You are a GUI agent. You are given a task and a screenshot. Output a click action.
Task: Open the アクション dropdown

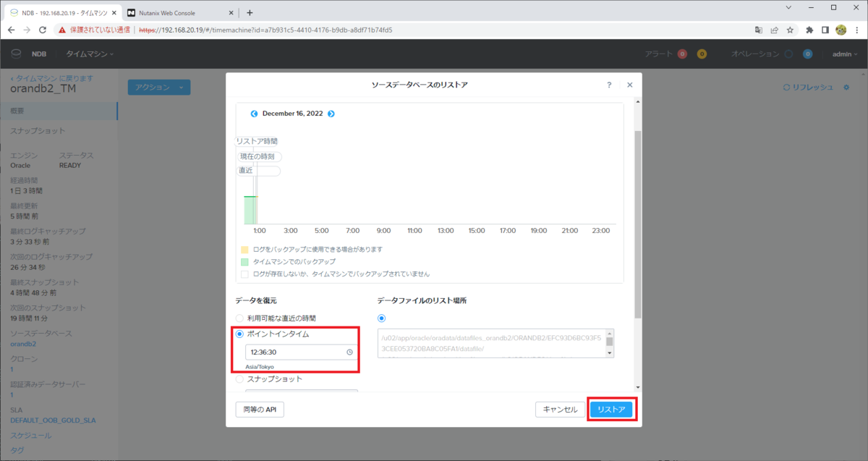pyautogui.click(x=159, y=86)
